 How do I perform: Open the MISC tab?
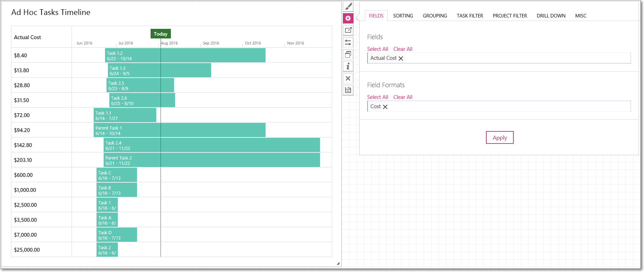(x=581, y=16)
